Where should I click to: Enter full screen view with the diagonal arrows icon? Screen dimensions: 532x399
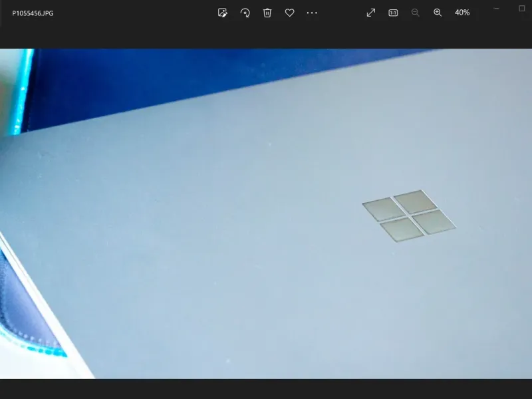(371, 13)
